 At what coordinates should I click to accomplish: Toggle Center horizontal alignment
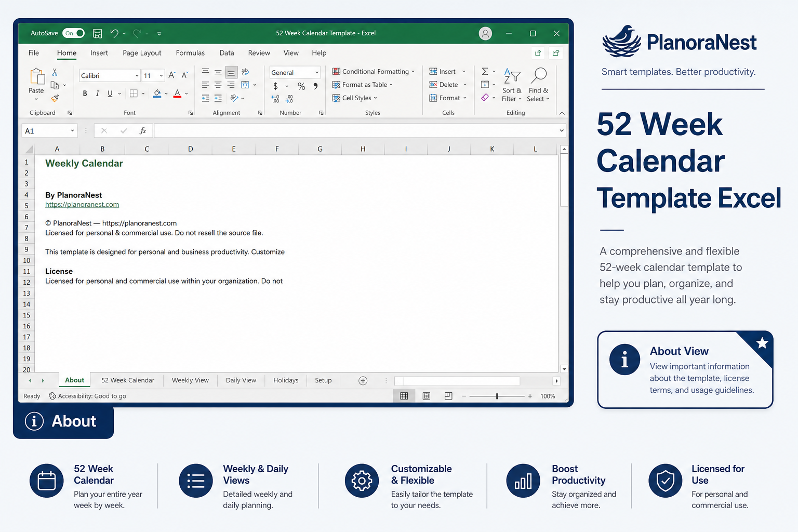click(x=218, y=85)
